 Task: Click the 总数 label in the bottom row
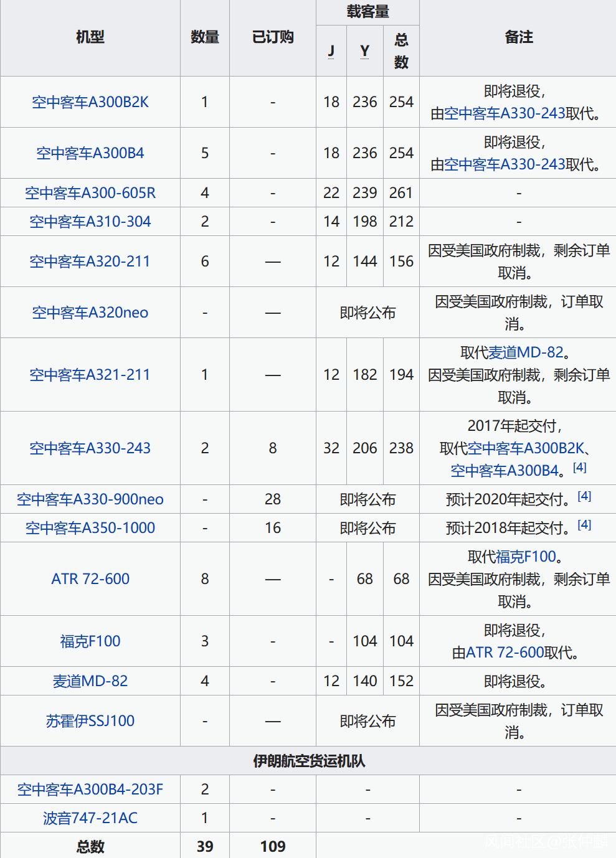(90, 847)
